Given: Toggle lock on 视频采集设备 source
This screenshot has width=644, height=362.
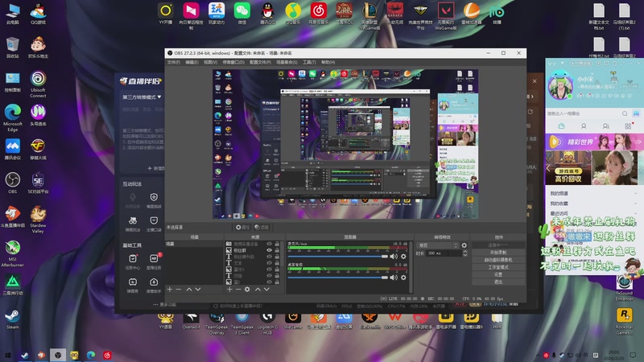Looking at the screenshot, I should [277, 244].
